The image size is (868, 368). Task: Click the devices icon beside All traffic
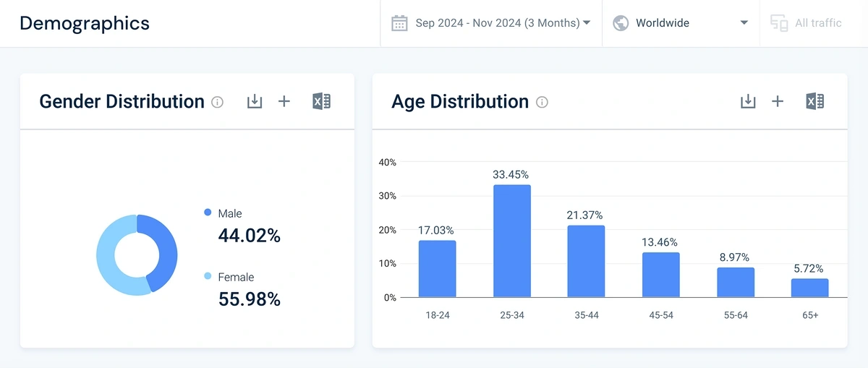[779, 23]
